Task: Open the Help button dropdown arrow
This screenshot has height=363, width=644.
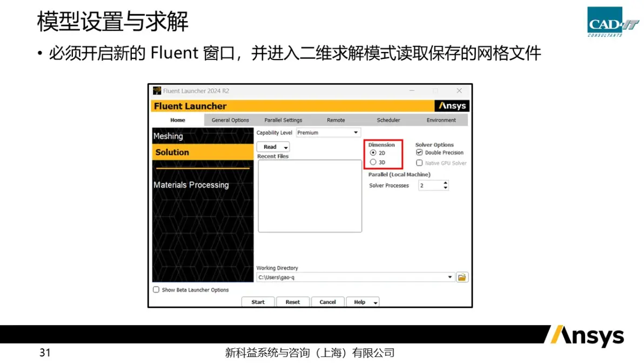Action: point(375,302)
